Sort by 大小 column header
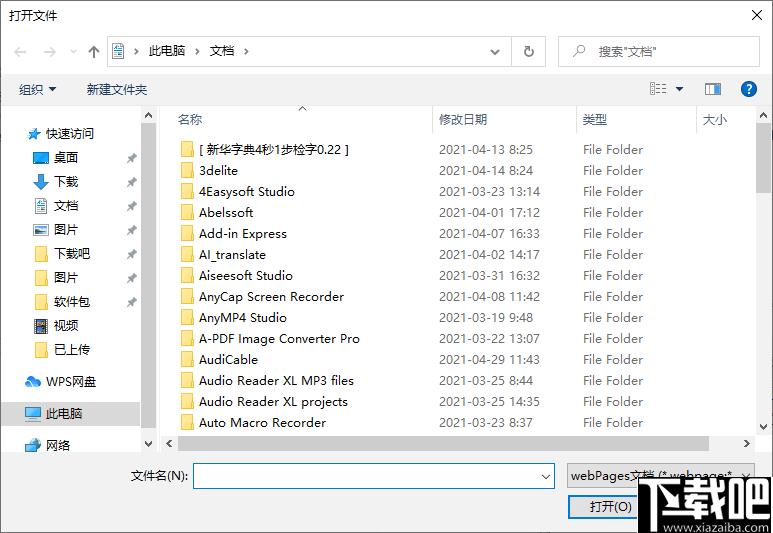 pos(714,119)
